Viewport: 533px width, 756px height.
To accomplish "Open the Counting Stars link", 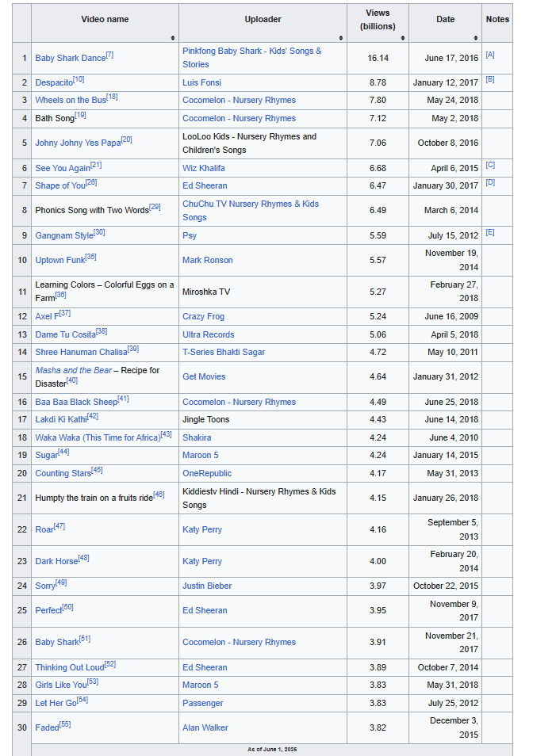I will 63,474.
